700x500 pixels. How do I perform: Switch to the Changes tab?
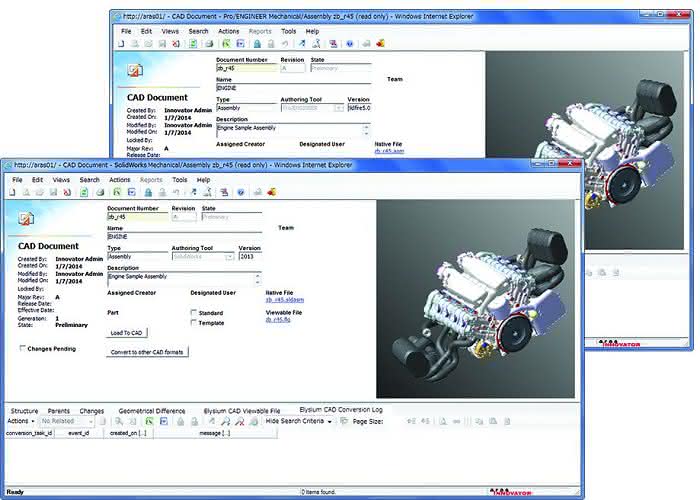92,411
